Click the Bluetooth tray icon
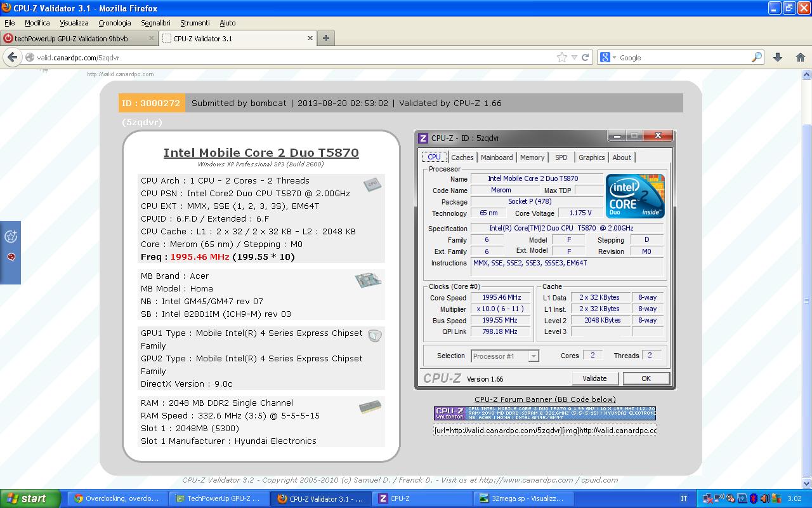812x508 pixels. pyautogui.click(x=754, y=499)
